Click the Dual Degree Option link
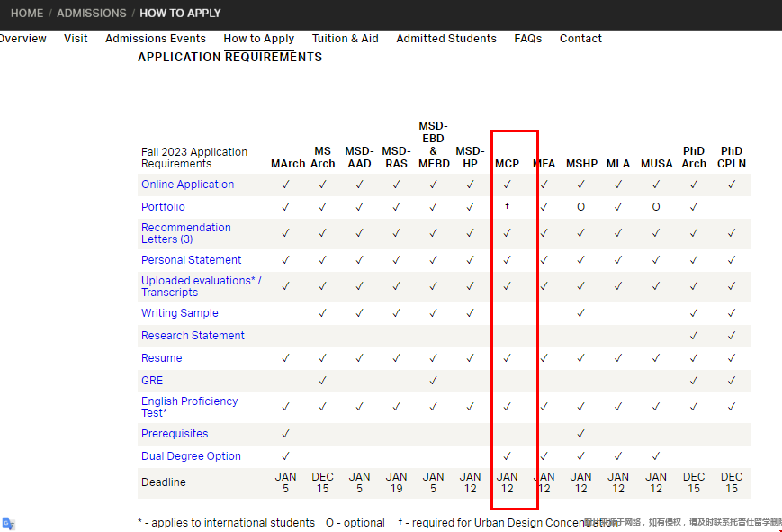This screenshot has width=782, height=532. (x=191, y=456)
